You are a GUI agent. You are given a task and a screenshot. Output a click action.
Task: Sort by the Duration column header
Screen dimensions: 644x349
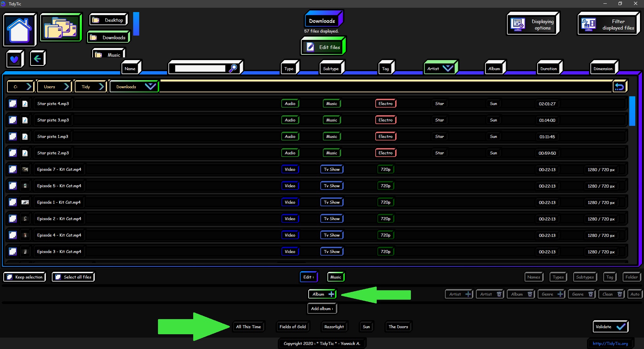pos(548,68)
